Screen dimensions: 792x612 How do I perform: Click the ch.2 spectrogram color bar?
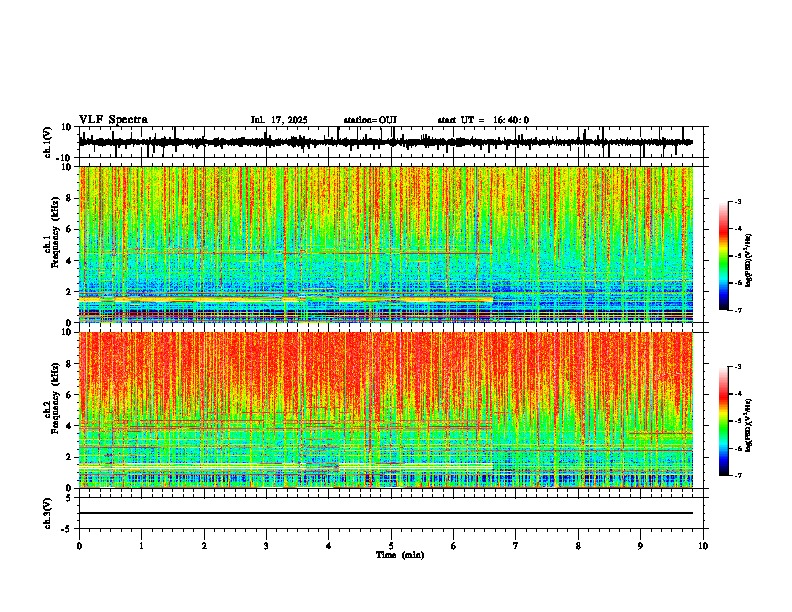coord(723,421)
